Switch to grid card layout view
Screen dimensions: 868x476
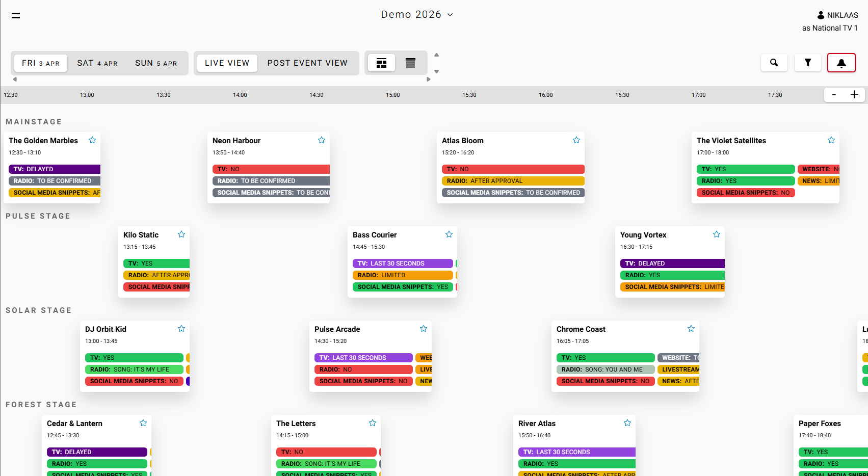click(x=381, y=63)
